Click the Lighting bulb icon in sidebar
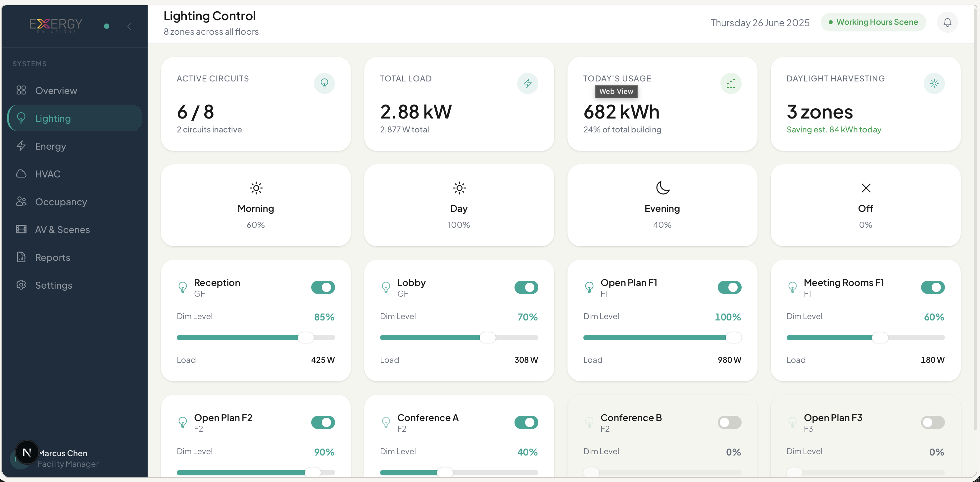This screenshot has width=980, height=482. coord(21,118)
